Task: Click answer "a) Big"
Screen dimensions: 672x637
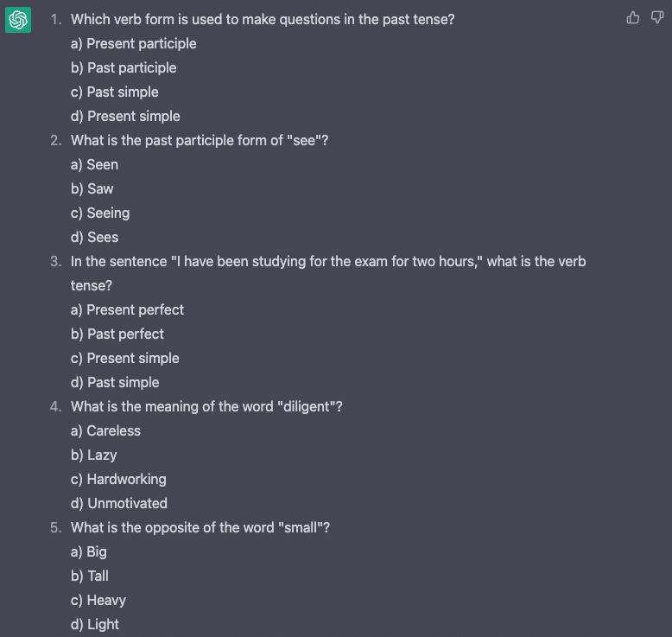Action: point(89,551)
